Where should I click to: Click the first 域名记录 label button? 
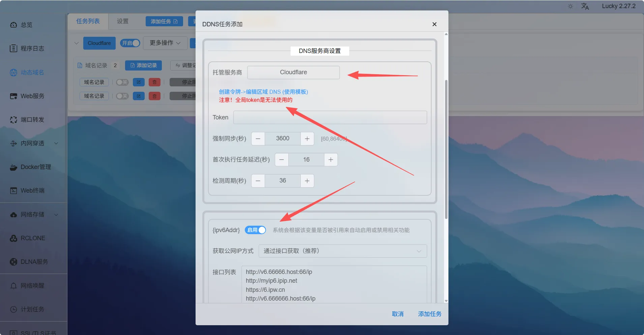pyautogui.click(x=94, y=82)
